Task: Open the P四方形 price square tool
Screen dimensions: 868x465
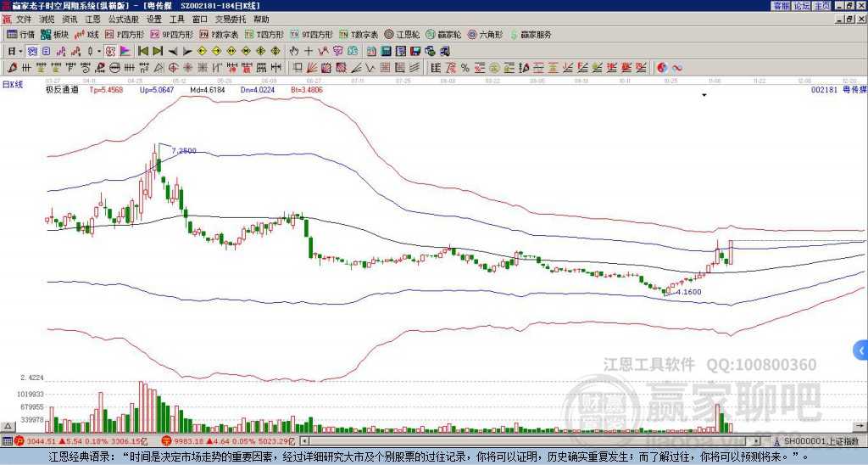Action: pos(125,34)
